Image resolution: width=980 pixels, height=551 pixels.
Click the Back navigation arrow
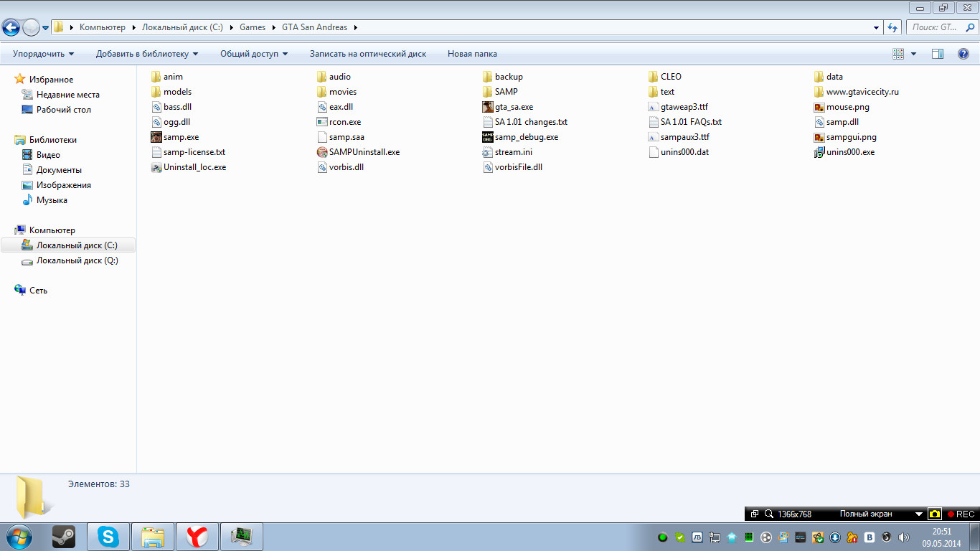(11, 28)
